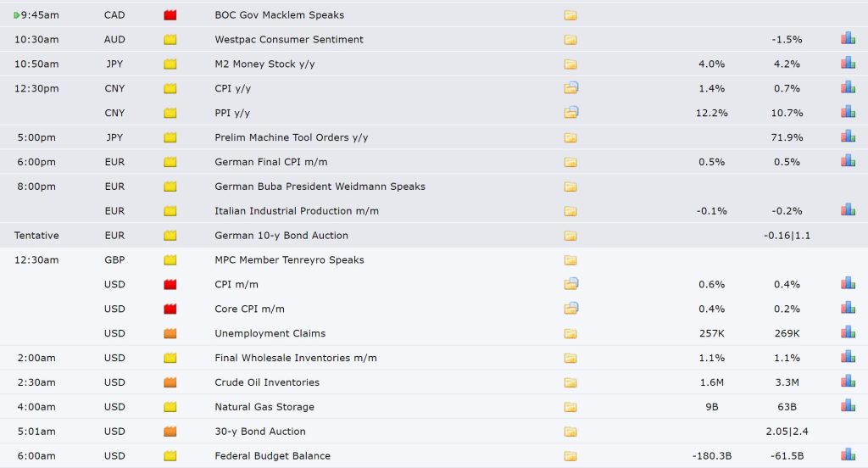
Task: Open detail folder for CNY CPI y/y
Action: (571, 87)
